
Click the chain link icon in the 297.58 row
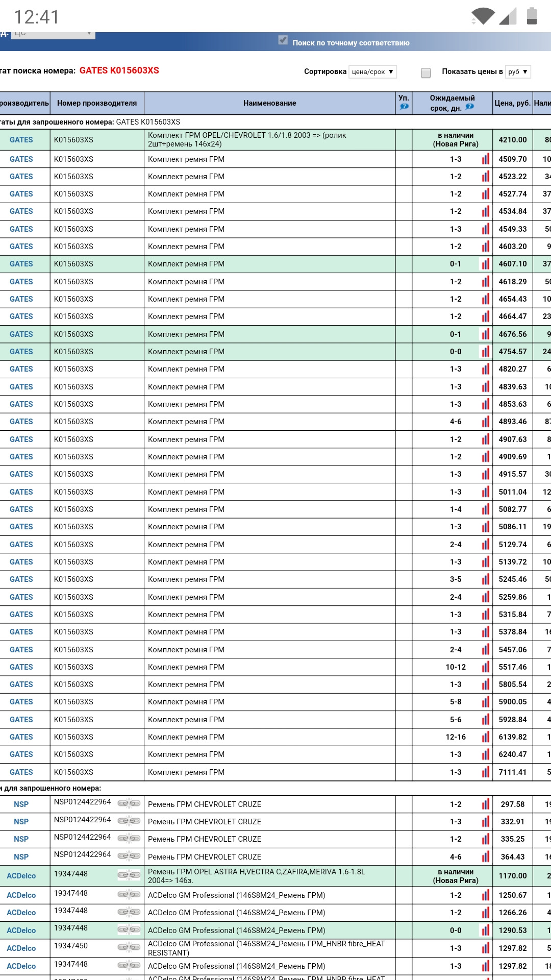pyautogui.click(x=129, y=803)
